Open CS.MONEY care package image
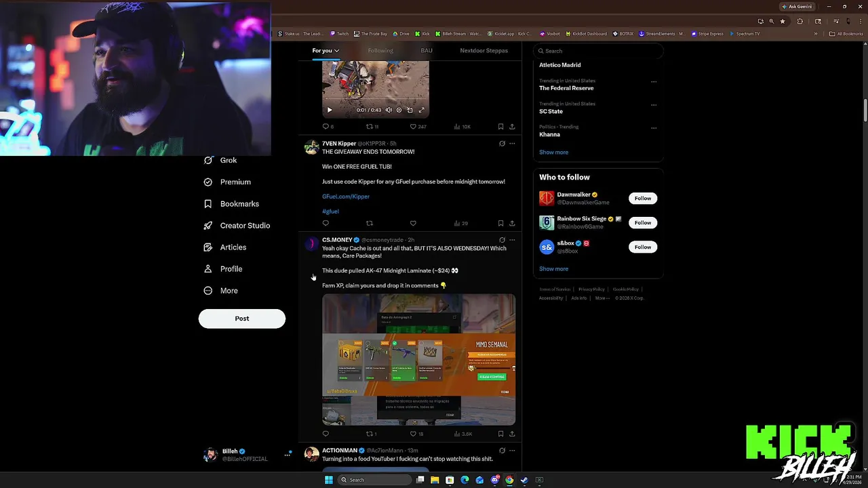This screenshot has width=868, height=488. point(418,359)
